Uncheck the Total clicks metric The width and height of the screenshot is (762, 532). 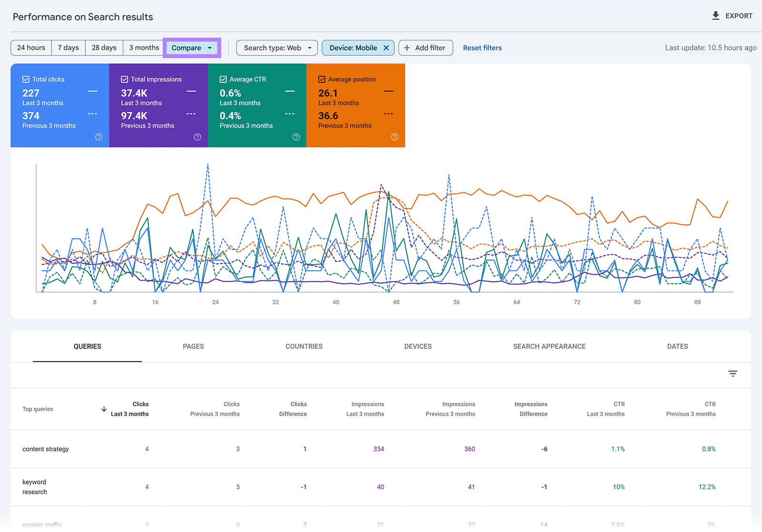(26, 79)
